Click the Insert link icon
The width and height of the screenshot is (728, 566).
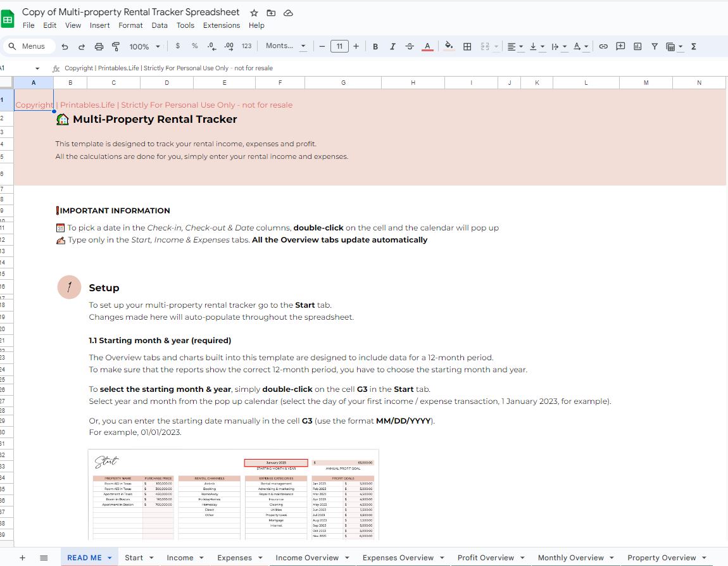(x=603, y=46)
